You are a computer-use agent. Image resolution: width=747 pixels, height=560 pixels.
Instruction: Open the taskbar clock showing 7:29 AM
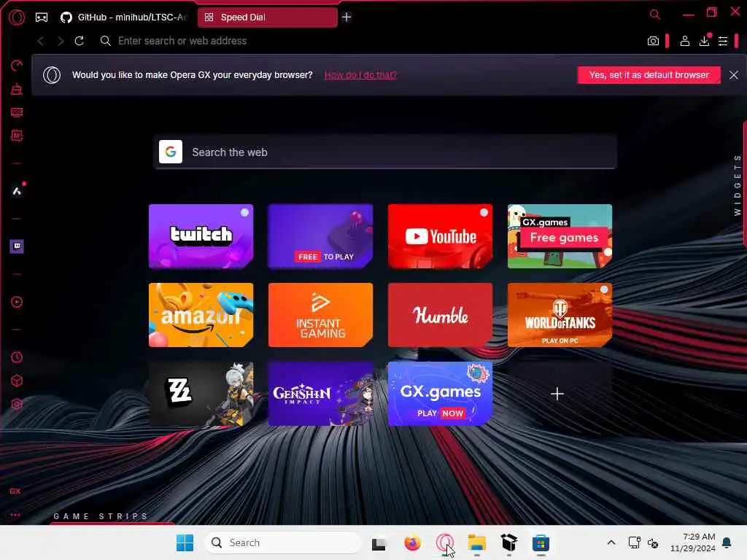pyautogui.click(x=693, y=542)
